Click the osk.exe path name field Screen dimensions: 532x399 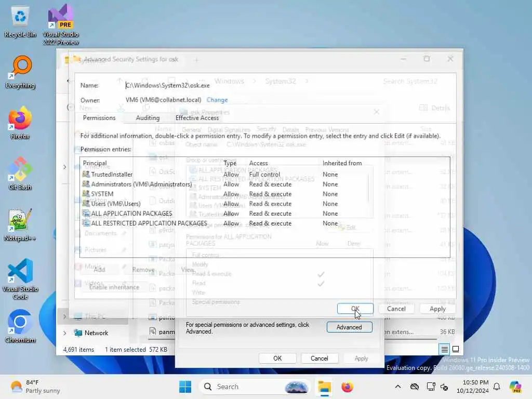168,86
